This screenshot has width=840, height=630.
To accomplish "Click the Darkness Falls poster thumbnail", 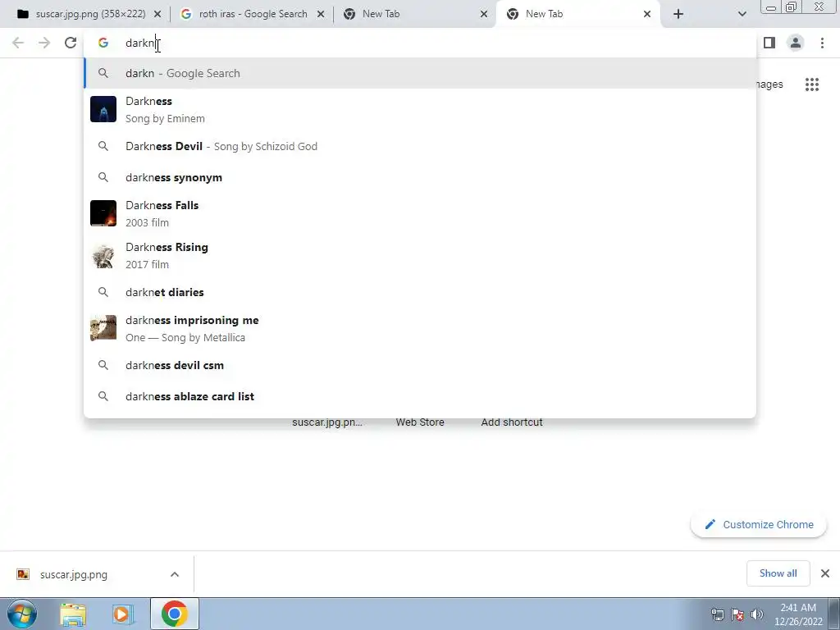I will (103, 213).
